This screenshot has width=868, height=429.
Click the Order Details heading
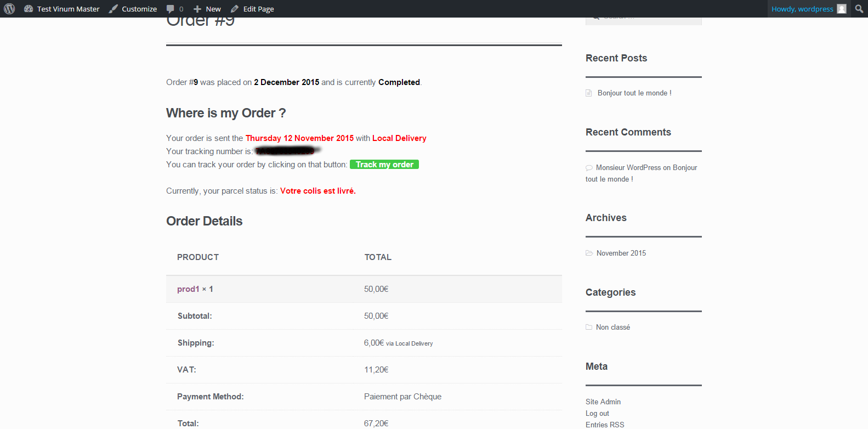(x=204, y=221)
